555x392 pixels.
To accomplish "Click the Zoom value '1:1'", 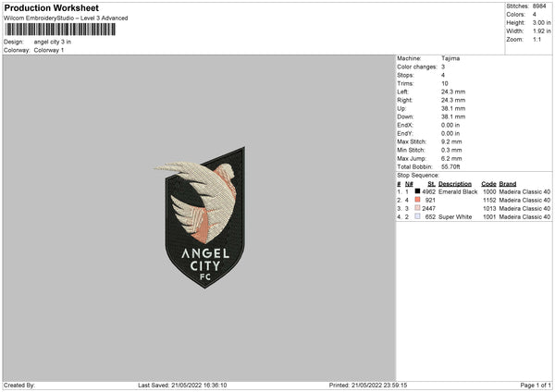I will [x=536, y=40].
